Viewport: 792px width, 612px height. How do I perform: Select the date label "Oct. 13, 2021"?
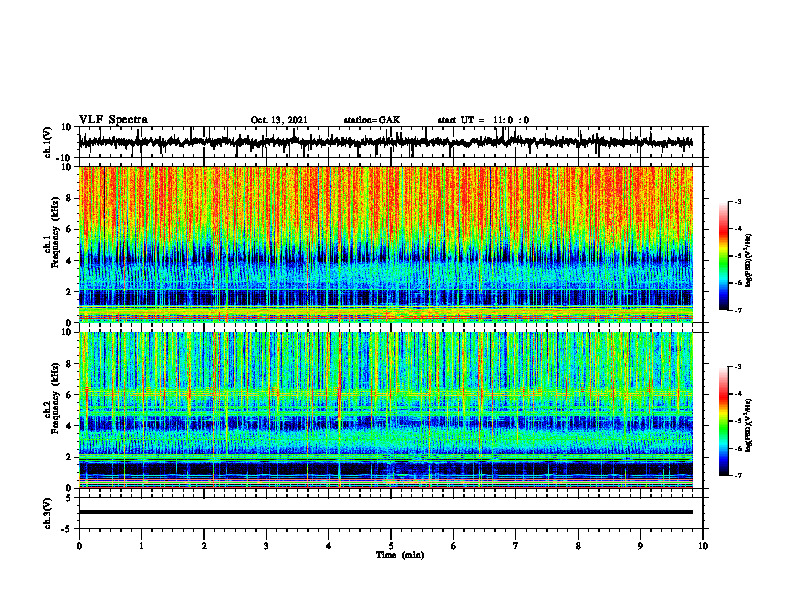coord(279,120)
